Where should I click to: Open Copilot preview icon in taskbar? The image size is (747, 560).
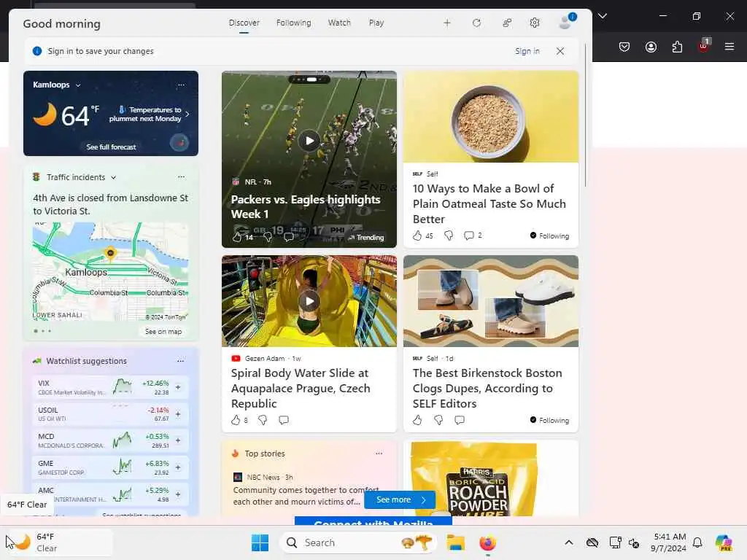tap(724, 542)
